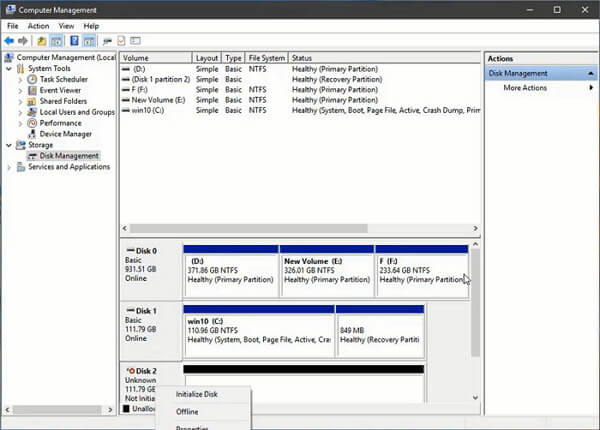Click the Back arrow toolbar icon
Image resolution: width=600 pixels, height=430 pixels.
[9, 41]
